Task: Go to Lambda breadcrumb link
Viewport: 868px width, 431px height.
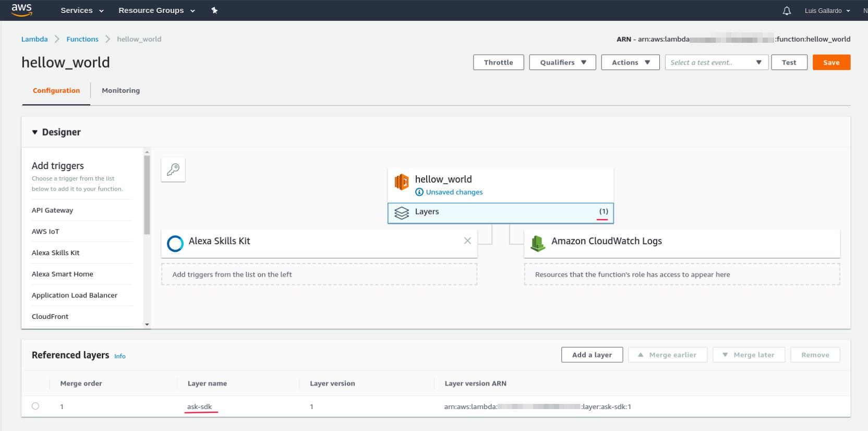Action: pos(34,39)
